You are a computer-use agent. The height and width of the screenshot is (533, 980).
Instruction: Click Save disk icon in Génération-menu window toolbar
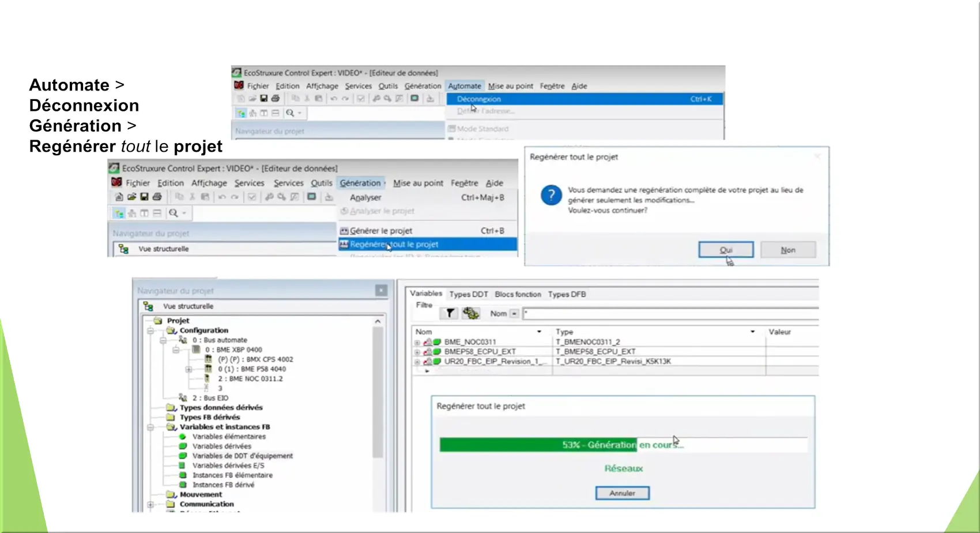click(144, 197)
